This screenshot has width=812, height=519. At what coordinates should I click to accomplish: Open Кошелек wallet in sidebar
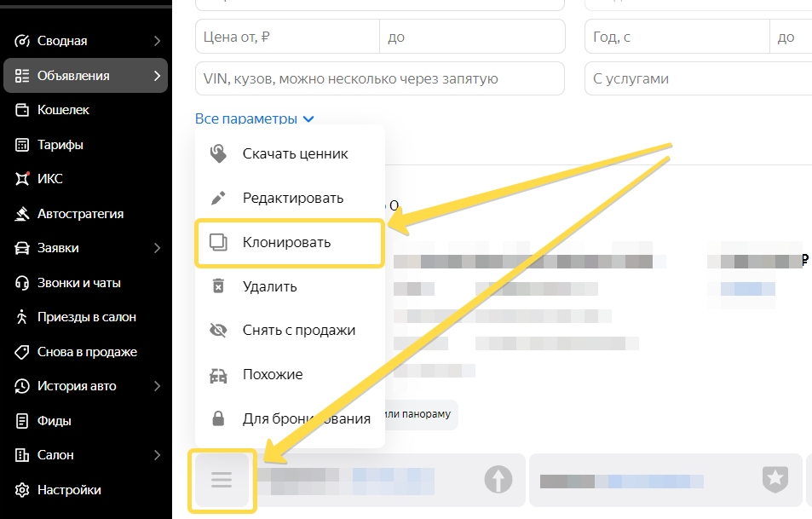63,110
